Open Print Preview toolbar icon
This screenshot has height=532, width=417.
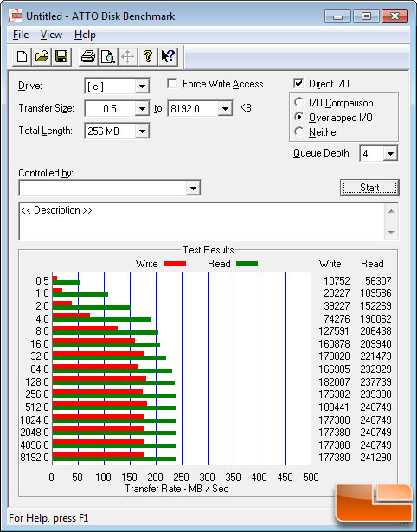coord(108,56)
